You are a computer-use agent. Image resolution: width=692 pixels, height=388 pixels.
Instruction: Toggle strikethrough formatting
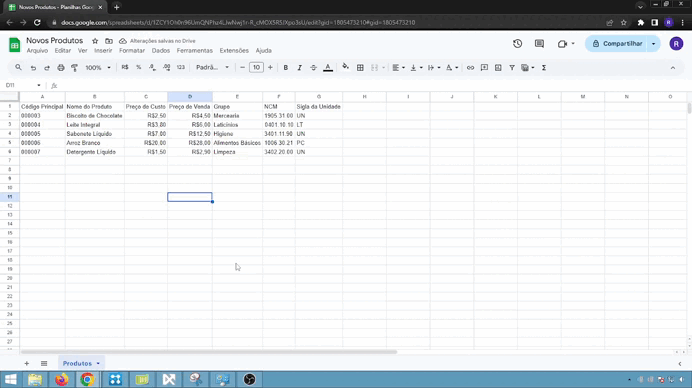pos(313,68)
